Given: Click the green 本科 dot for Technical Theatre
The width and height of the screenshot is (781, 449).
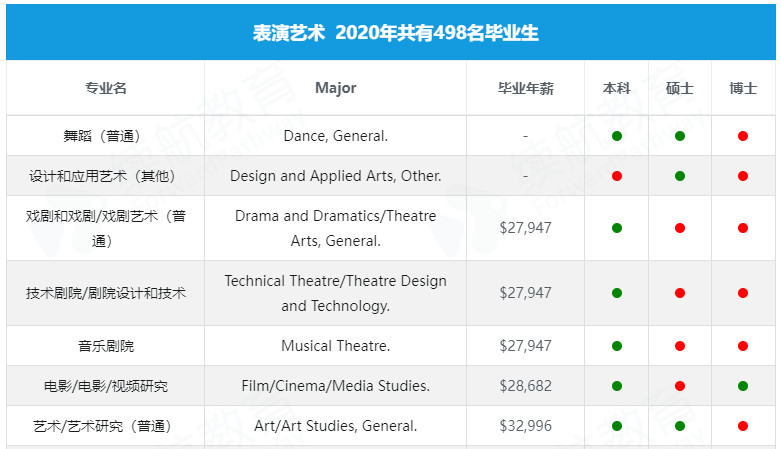Looking at the screenshot, I should click(617, 293).
